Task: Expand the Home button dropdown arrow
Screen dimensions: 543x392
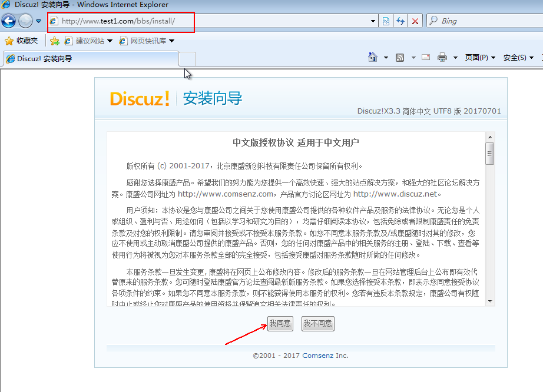Action: pos(386,58)
